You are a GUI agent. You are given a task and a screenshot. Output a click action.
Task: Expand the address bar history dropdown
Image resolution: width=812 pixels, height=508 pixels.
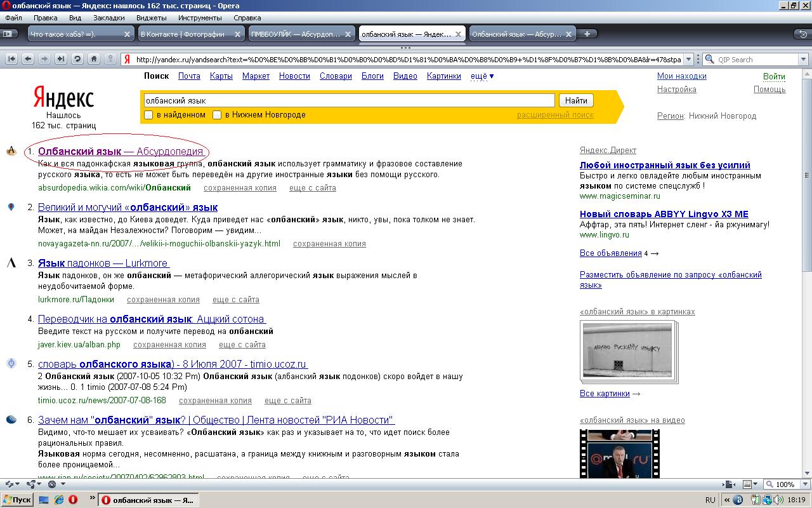[689, 60]
